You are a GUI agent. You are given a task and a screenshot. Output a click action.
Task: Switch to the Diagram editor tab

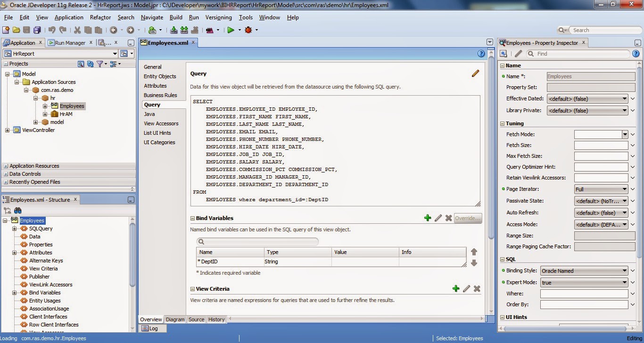(x=175, y=319)
